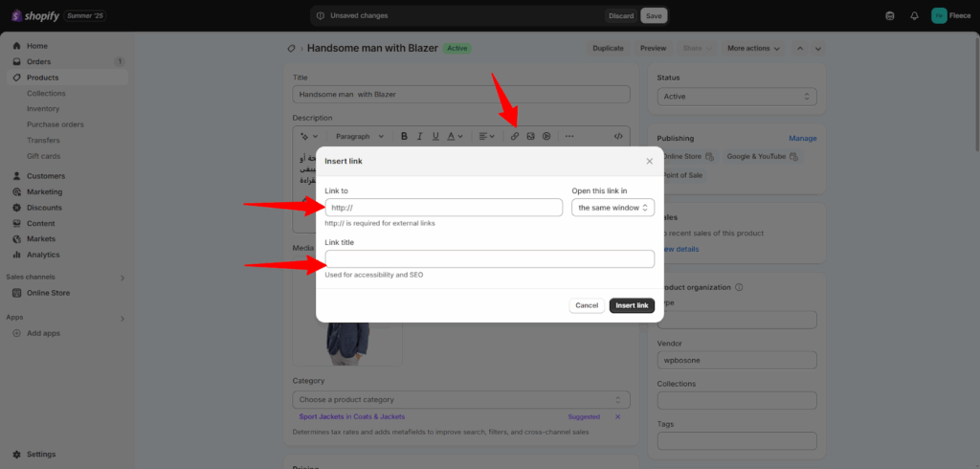Image resolution: width=980 pixels, height=469 pixels.
Task: Open Orders in the left sidebar
Action: 39,61
